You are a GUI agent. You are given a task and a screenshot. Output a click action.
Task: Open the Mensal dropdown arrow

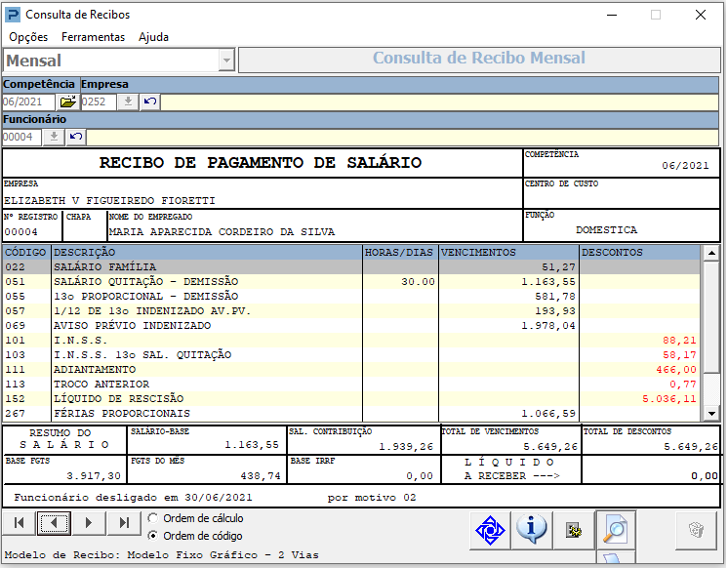pyautogui.click(x=226, y=61)
